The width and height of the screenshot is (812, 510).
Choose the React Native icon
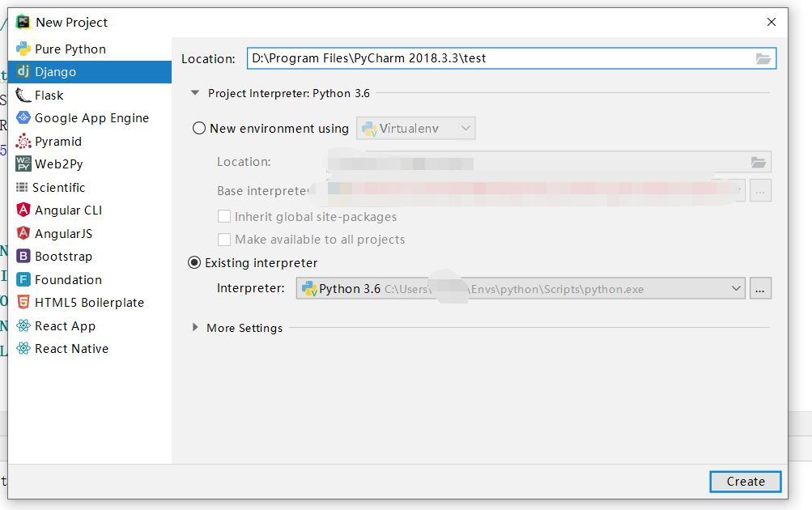pyautogui.click(x=22, y=348)
